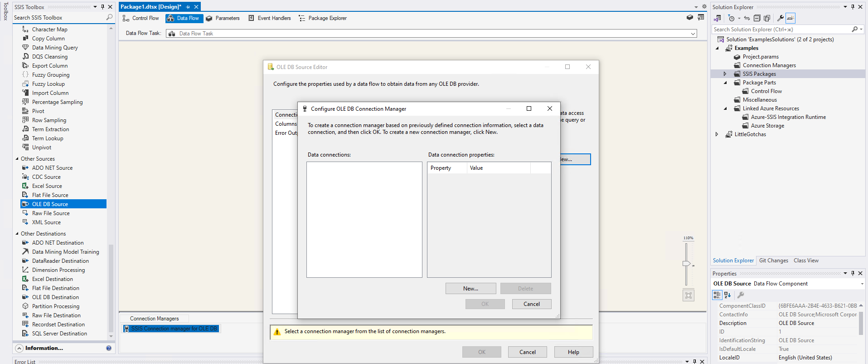Click the zoom fit-to-view button on canvas

coord(688,295)
